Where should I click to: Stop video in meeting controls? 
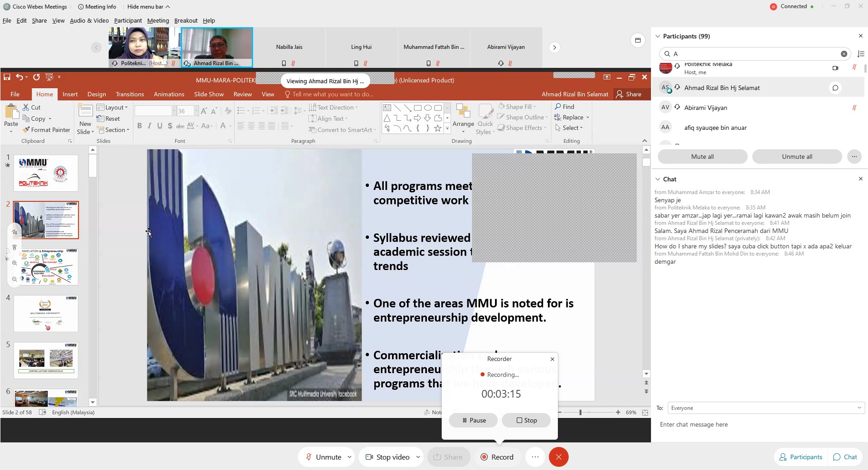387,457
